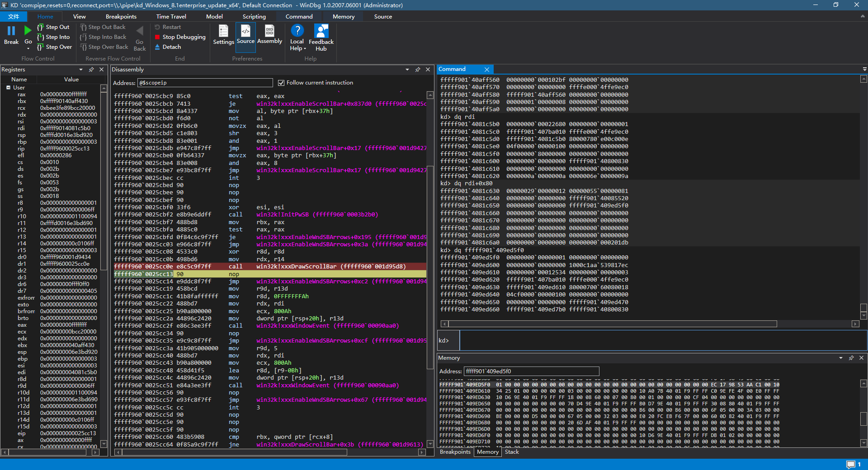Close the Command tab
This screenshot has height=470, width=868.
[487, 70]
